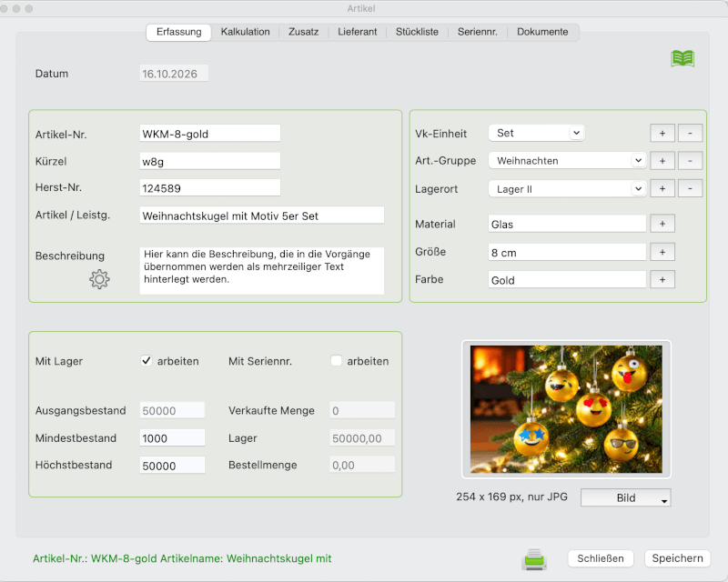Click the green printer icon

534,558
